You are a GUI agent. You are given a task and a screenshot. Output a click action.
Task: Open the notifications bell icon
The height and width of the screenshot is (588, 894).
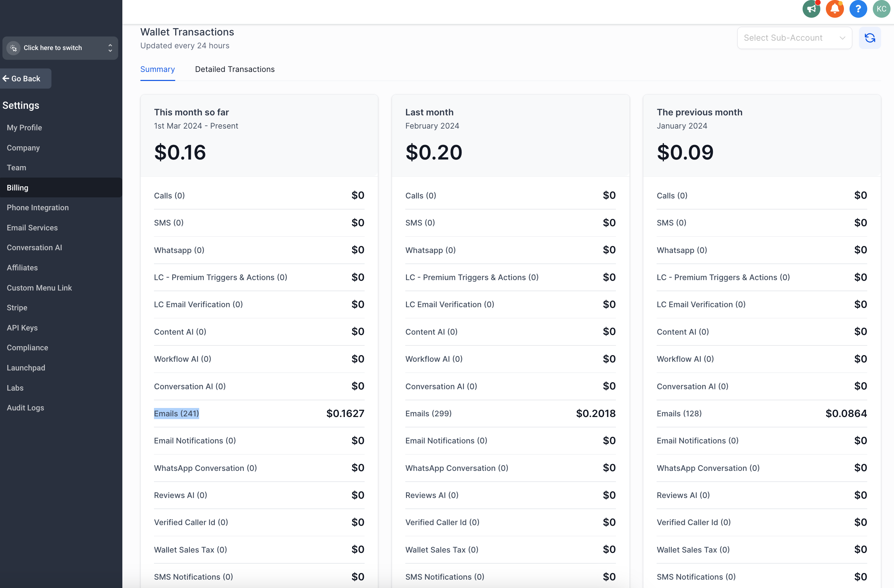[835, 9]
